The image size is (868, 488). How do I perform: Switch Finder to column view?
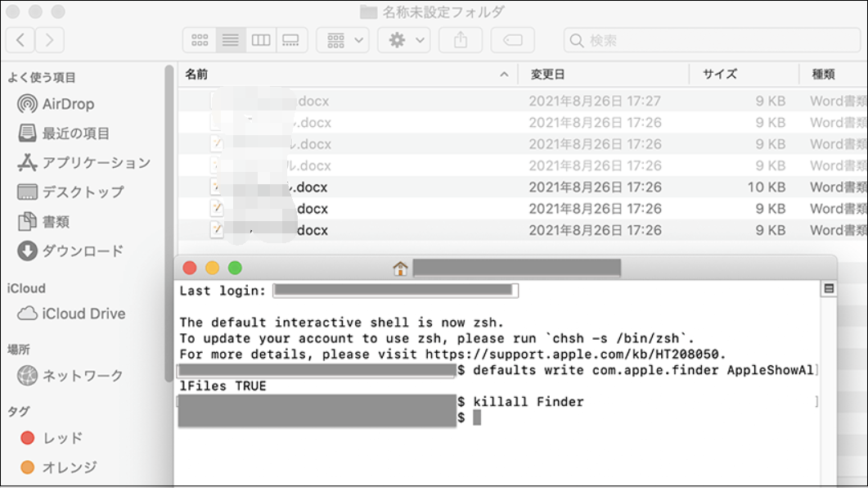click(261, 40)
